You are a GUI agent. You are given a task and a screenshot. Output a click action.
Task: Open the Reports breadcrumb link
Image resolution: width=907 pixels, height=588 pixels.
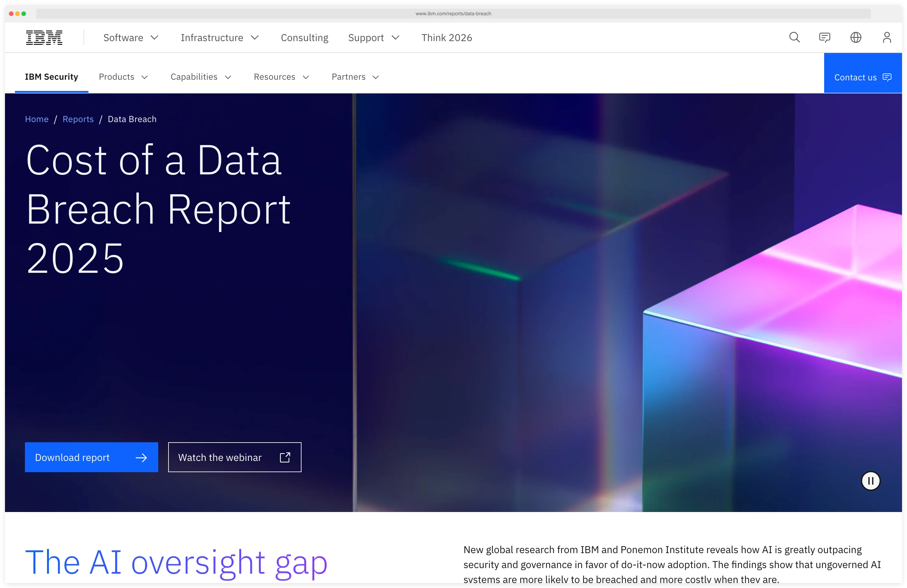tap(78, 119)
